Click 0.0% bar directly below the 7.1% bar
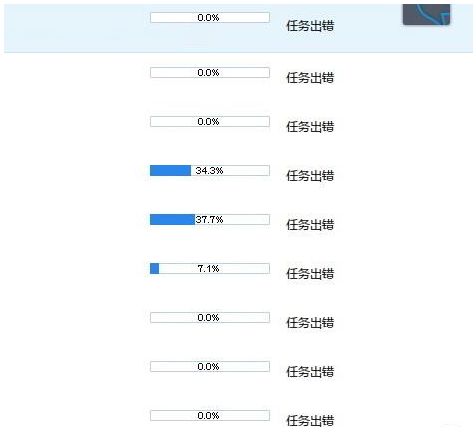The height and width of the screenshot is (432, 473). 210,317
